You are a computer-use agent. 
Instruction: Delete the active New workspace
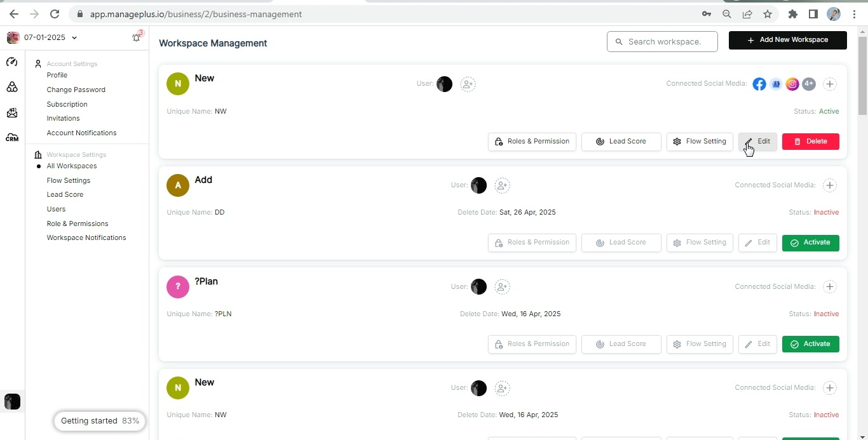[x=811, y=142]
